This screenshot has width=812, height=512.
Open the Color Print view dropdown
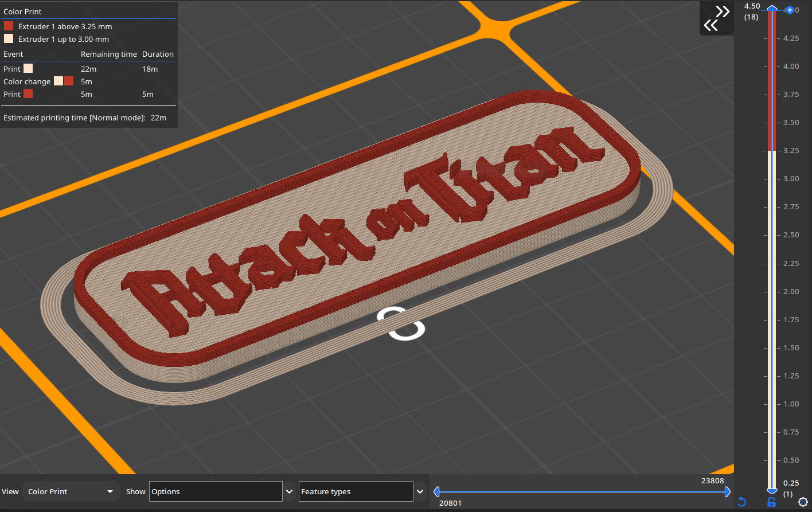71,491
